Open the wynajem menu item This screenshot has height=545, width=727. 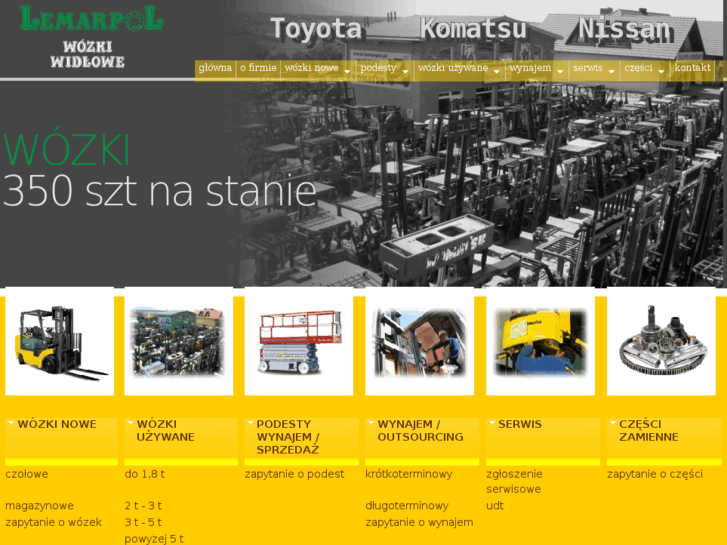point(530,68)
